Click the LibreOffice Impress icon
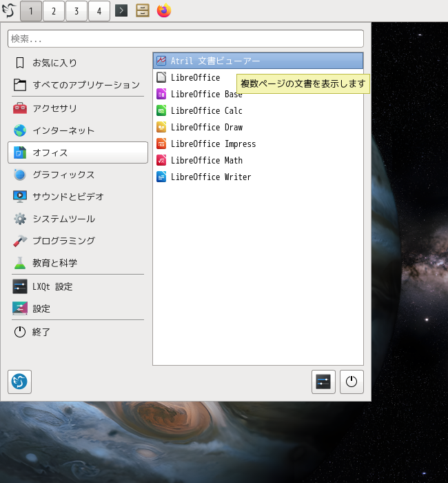 161,144
